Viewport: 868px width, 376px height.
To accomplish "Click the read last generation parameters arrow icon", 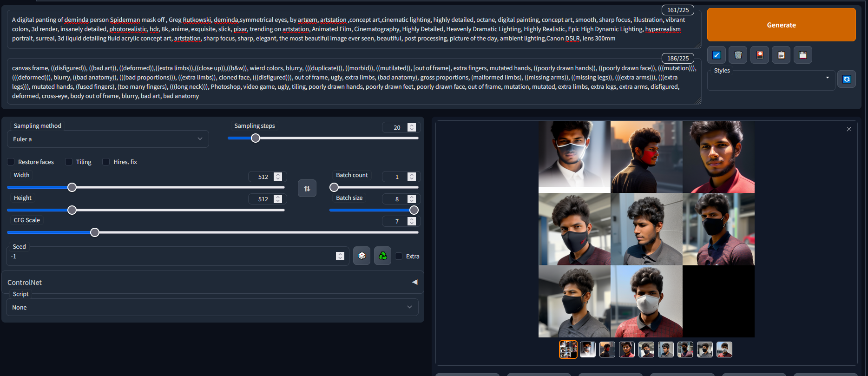I will point(717,55).
